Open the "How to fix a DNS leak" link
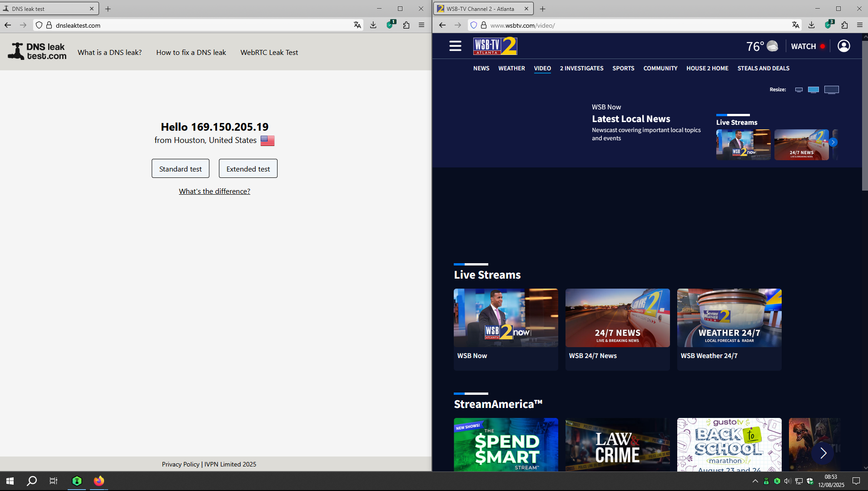 191,53
